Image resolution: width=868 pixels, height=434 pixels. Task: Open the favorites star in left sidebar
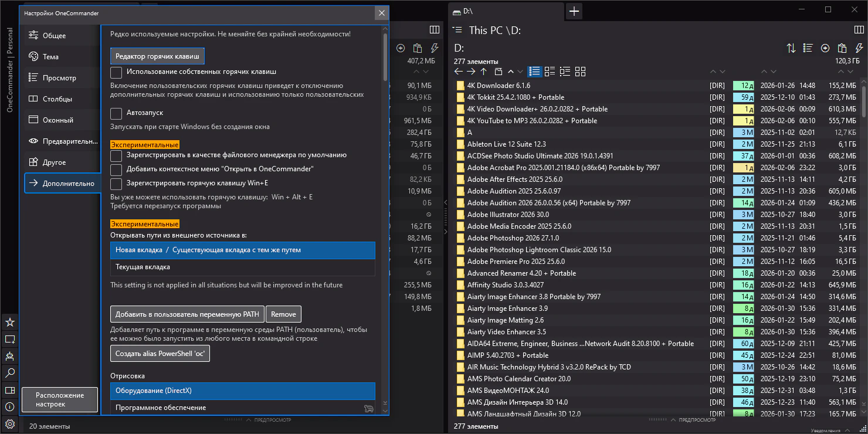coord(9,323)
